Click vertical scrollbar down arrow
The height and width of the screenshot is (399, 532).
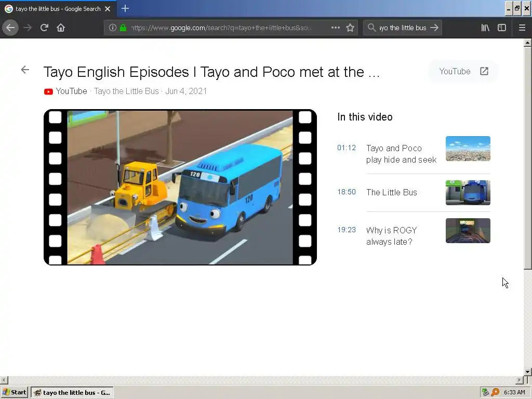[x=528, y=372]
